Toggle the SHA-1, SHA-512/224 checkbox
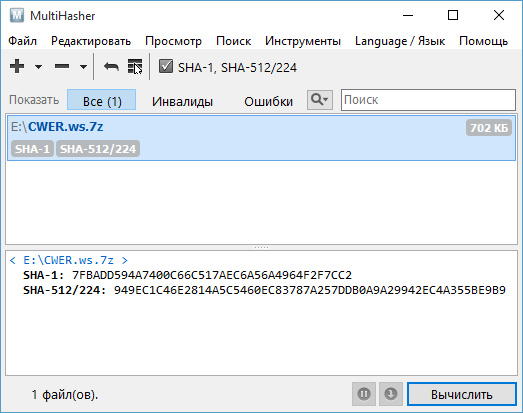523x413 pixels. (x=166, y=66)
